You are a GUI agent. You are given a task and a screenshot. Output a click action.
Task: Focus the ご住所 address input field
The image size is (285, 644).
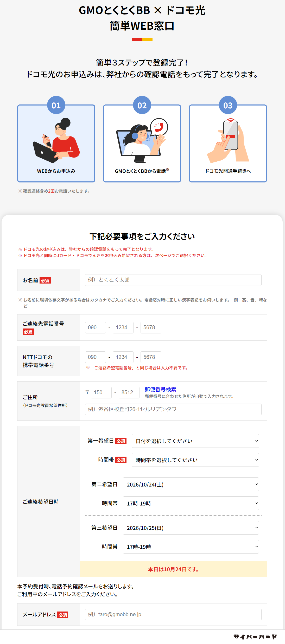coord(173,409)
